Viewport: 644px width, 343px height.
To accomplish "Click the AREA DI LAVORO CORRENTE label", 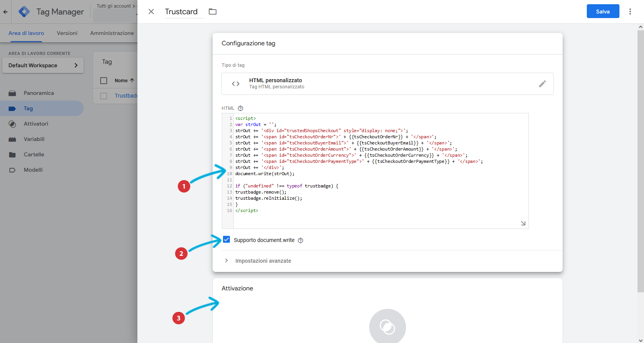I will tap(40, 53).
